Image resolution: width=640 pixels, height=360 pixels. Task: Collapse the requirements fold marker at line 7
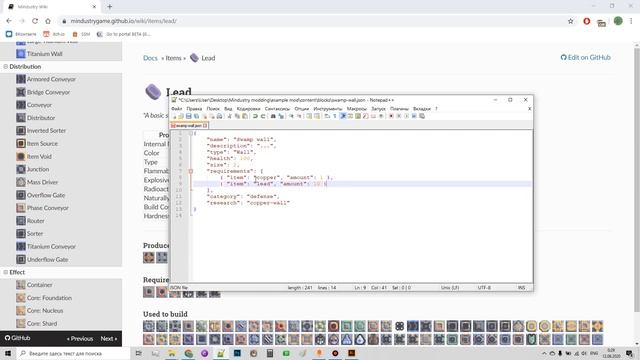[191, 171]
